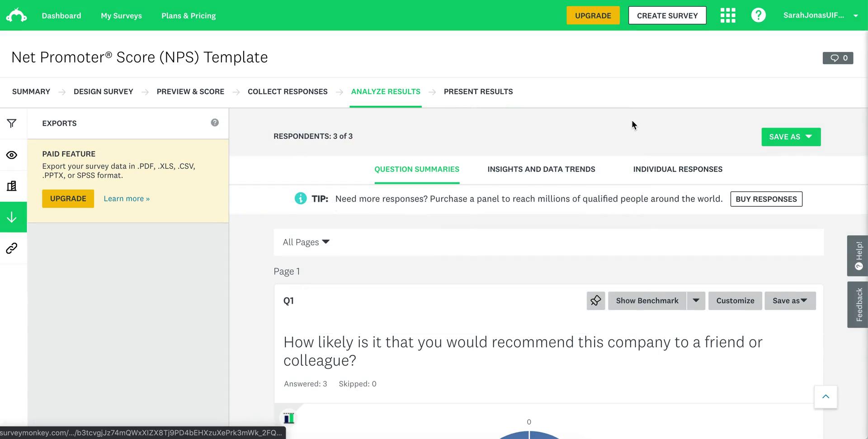This screenshot has width=868, height=439.
Task: Select the QUESTION SUMMARIES tab
Action: coord(417,169)
